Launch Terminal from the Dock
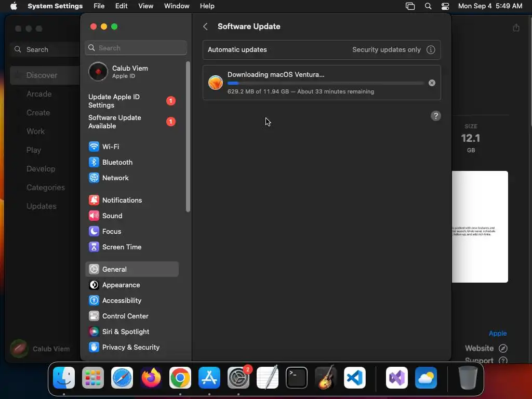This screenshot has width=532, height=399. coord(297,378)
